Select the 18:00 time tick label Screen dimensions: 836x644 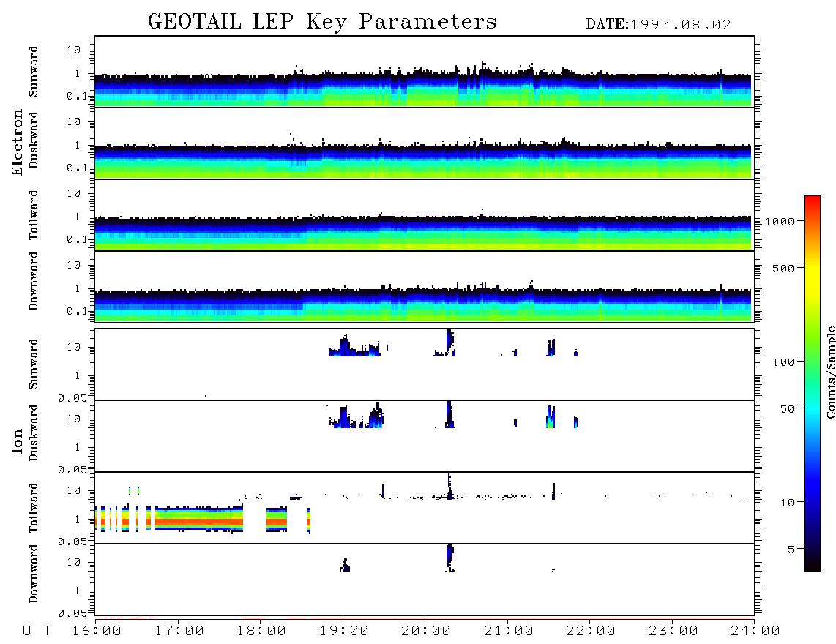[261, 632]
